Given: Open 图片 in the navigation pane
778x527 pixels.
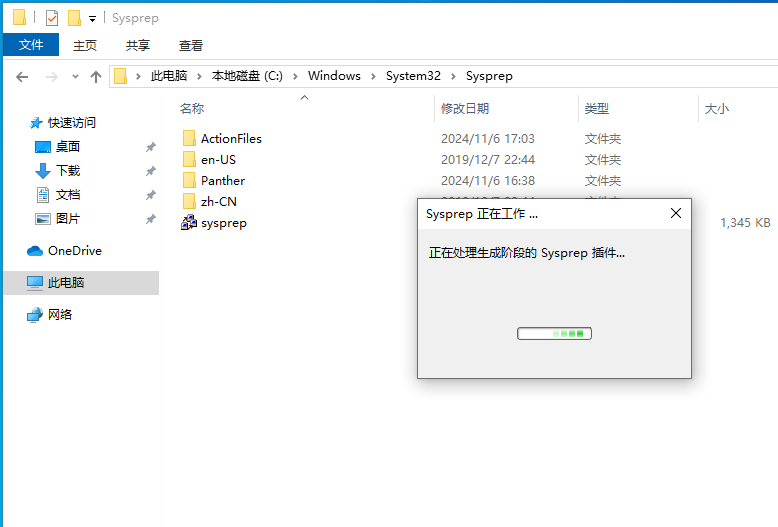Looking at the screenshot, I should [x=67, y=218].
